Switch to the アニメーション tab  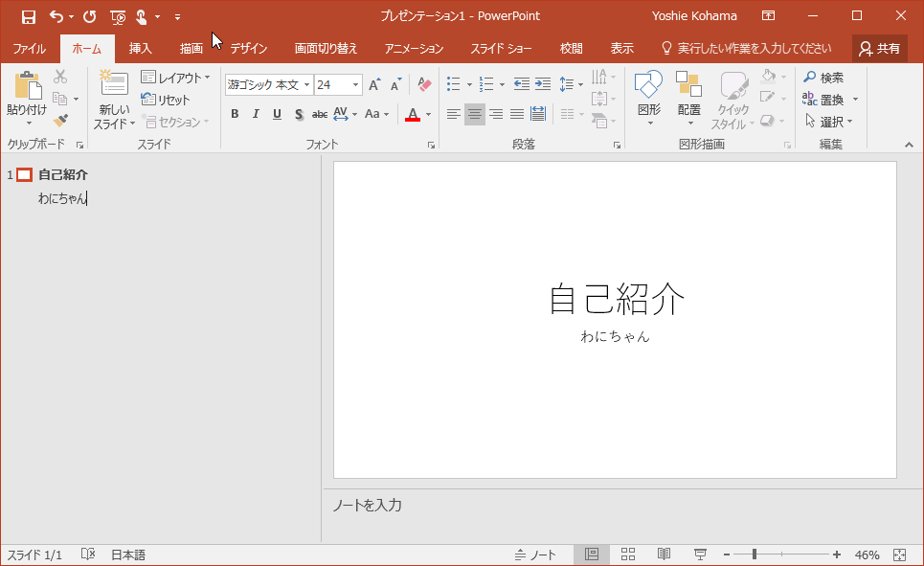pyautogui.click(x=414, y=49)
